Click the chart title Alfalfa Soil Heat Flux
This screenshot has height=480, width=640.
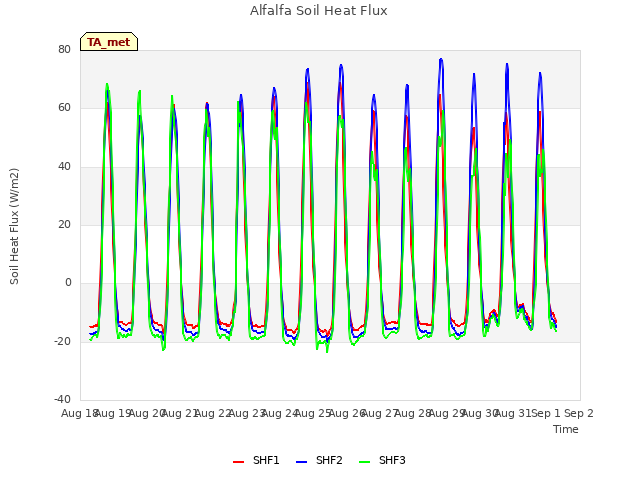pos(319,11)
